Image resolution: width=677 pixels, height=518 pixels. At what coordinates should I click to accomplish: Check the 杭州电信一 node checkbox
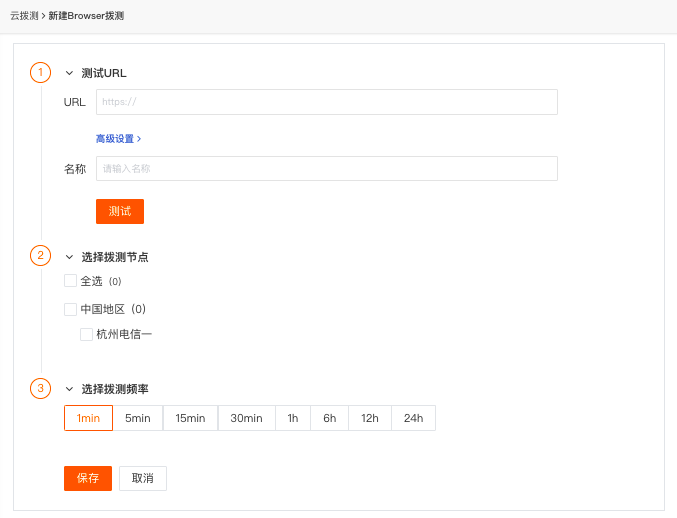click(86, 335)
